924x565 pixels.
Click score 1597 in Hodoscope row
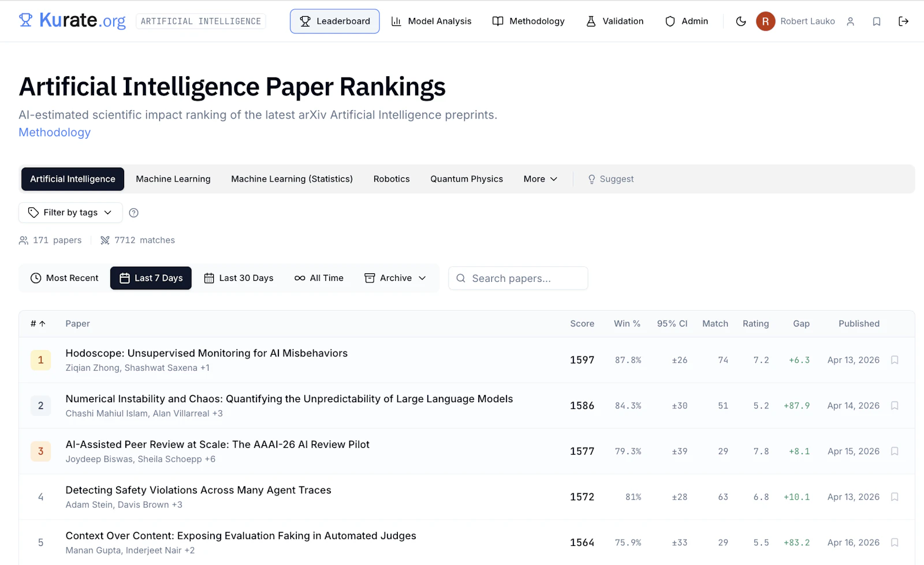[x=582, y=360]
